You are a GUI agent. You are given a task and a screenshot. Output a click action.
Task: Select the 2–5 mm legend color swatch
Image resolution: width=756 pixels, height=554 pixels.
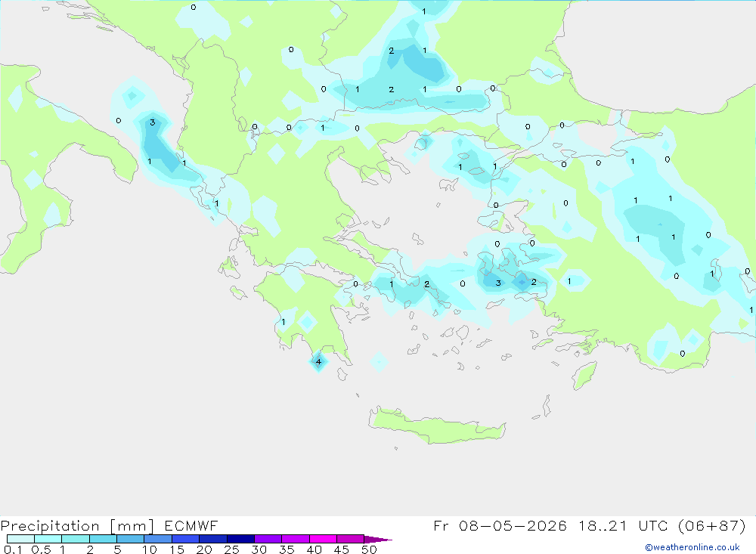103,539
